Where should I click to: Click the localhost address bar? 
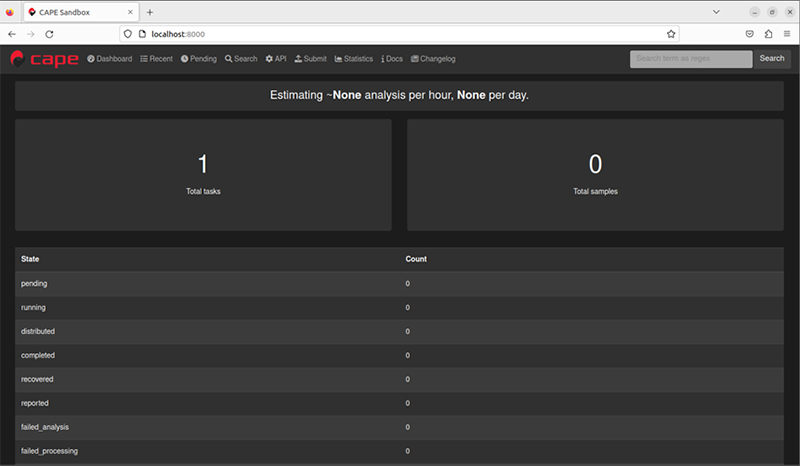400,33
